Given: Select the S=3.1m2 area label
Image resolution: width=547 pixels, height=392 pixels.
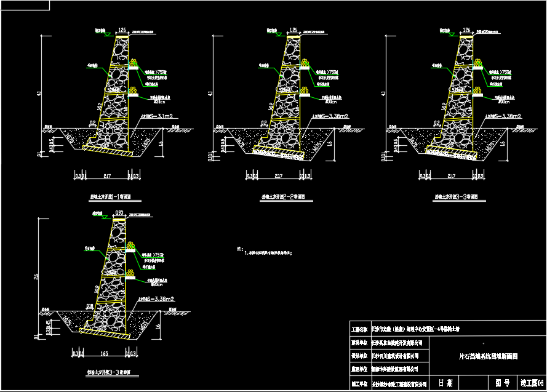Looking at the screenshot, I should (x=157, y=116).
